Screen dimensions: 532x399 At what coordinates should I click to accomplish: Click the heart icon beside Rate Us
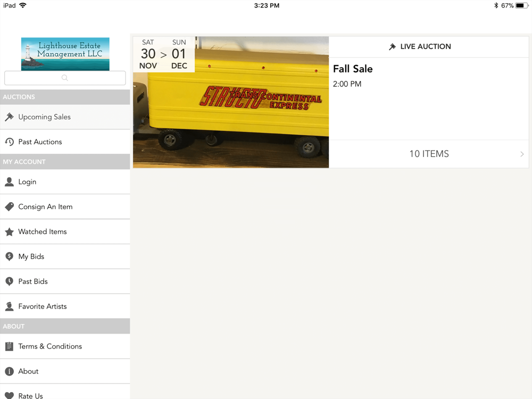click(10, 396)
